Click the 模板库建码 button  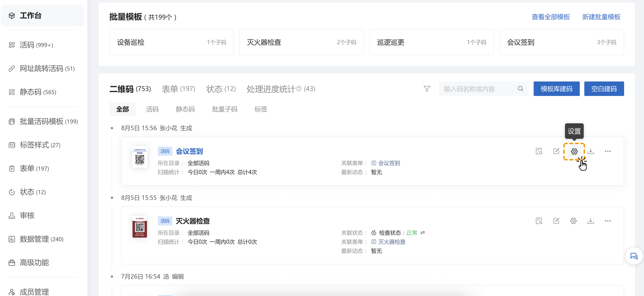556,89
